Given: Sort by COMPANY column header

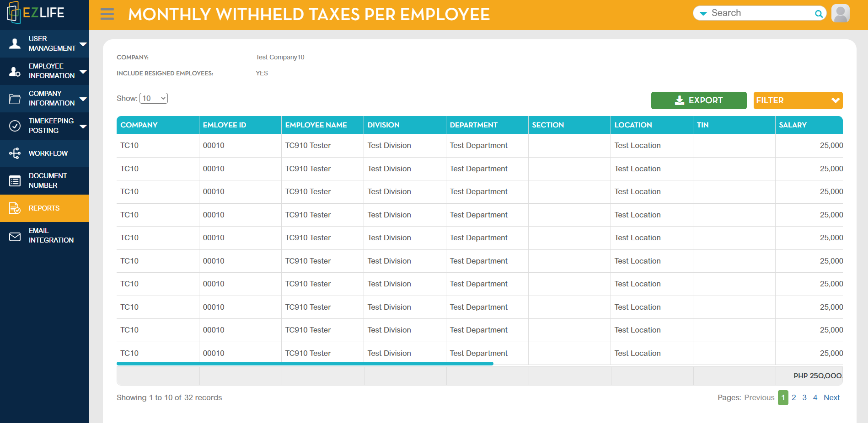Looking at the screenshot, I should tap(157, 125).
